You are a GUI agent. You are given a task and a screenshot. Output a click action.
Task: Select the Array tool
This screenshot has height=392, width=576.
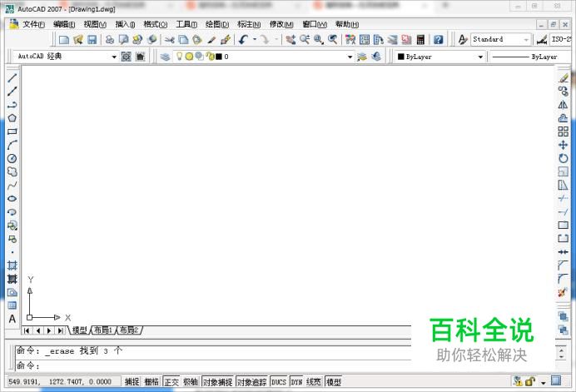(x=563, y=131)
